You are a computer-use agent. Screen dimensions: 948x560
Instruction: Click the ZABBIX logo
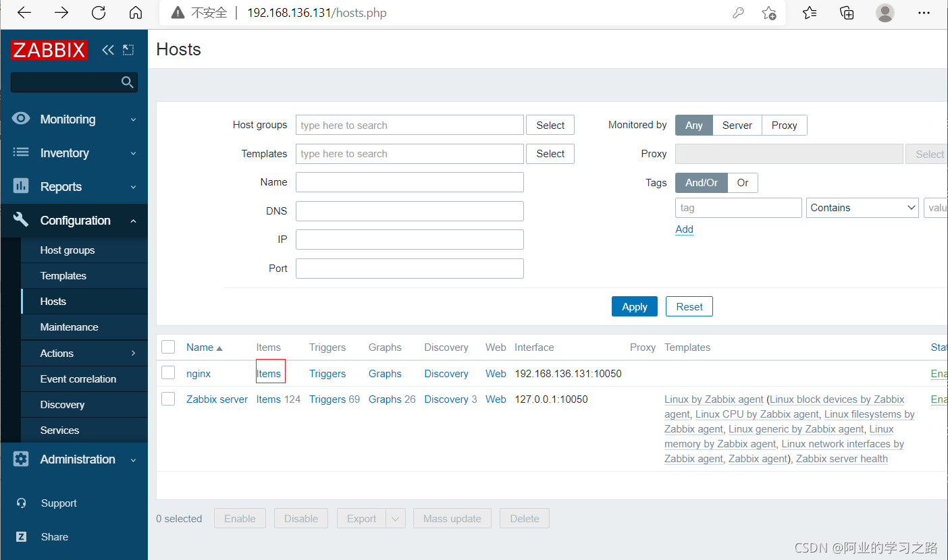(x=49, y=51)
